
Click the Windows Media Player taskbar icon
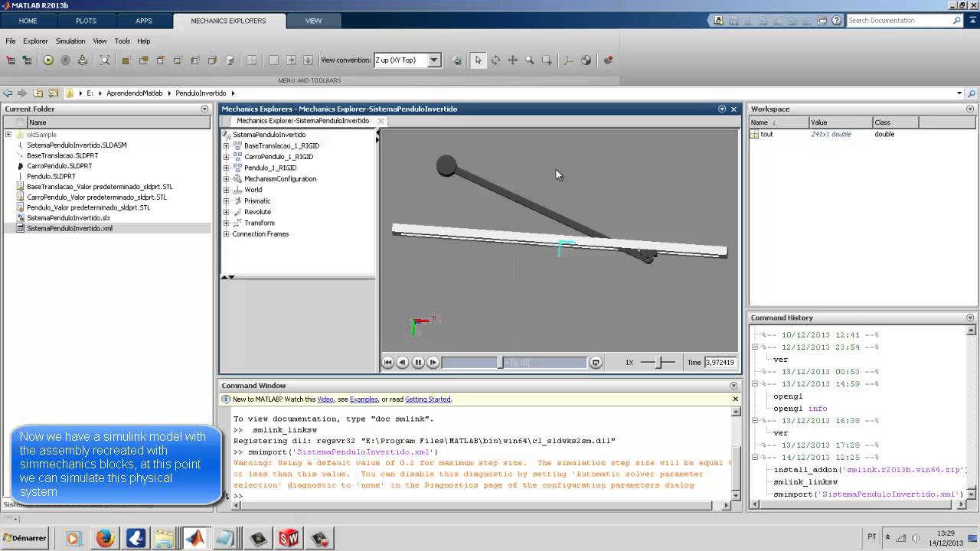(73, 538)
